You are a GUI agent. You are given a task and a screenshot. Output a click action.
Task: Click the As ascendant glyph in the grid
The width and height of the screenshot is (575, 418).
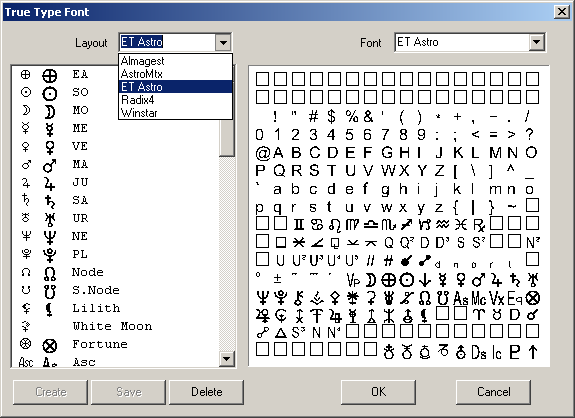click(461, 298)
